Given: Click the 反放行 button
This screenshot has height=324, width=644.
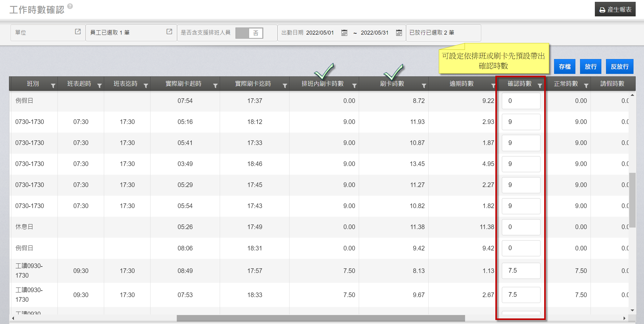Looking at the screenshot, I should (x=619, y=66).
